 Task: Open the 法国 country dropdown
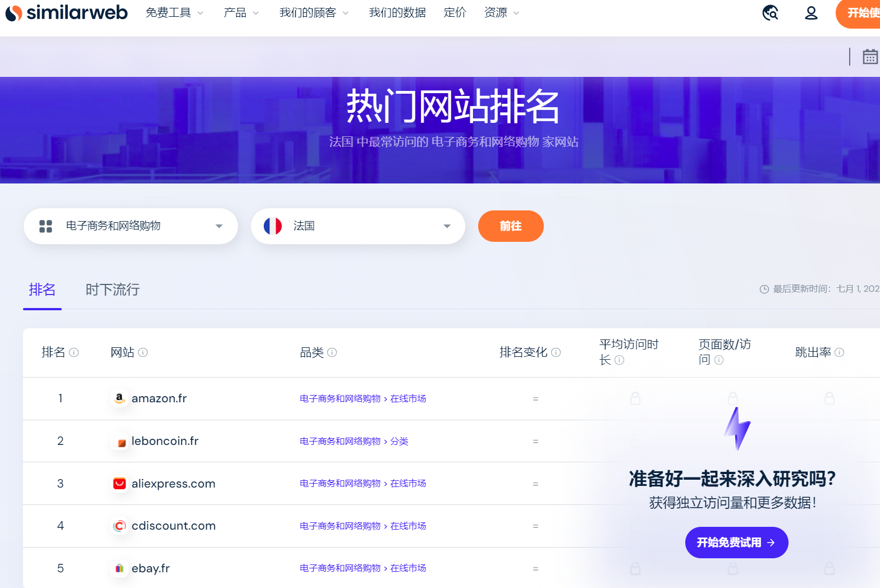(x=358, y=226)
